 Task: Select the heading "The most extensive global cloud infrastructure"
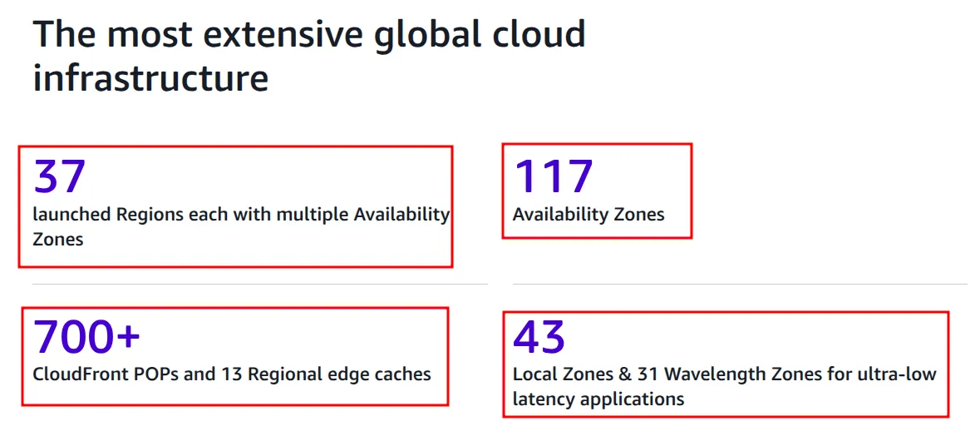(309, 57)
